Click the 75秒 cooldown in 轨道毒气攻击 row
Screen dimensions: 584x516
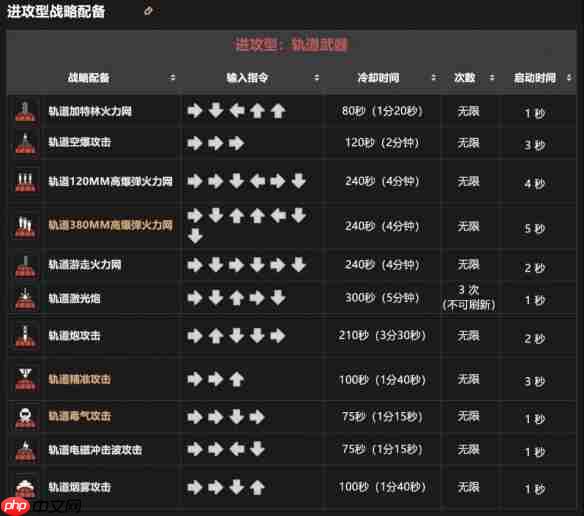(x=383, y=417)
